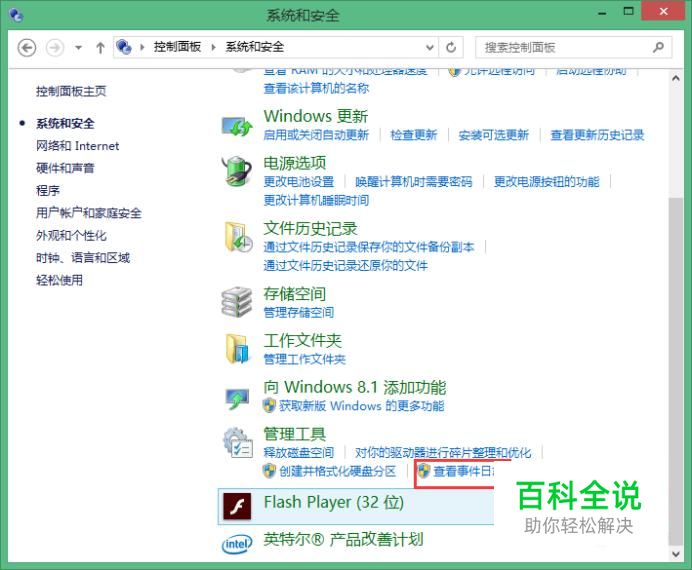Click the Flash Player icon
The image size is (692, 570).
coord(237,506)
